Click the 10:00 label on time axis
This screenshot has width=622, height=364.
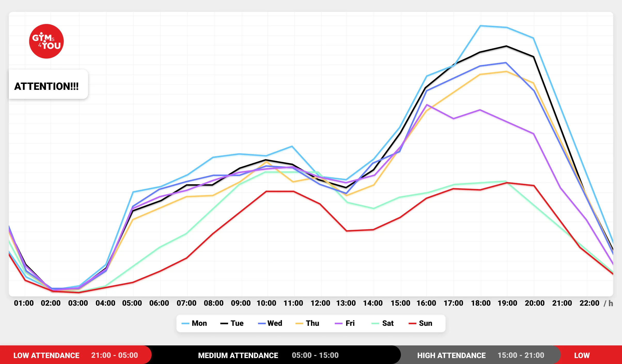coord(266,303)
